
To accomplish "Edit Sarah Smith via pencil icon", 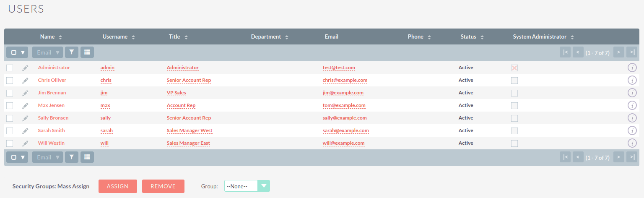I will pyautogui.click(x=26, y=131).
